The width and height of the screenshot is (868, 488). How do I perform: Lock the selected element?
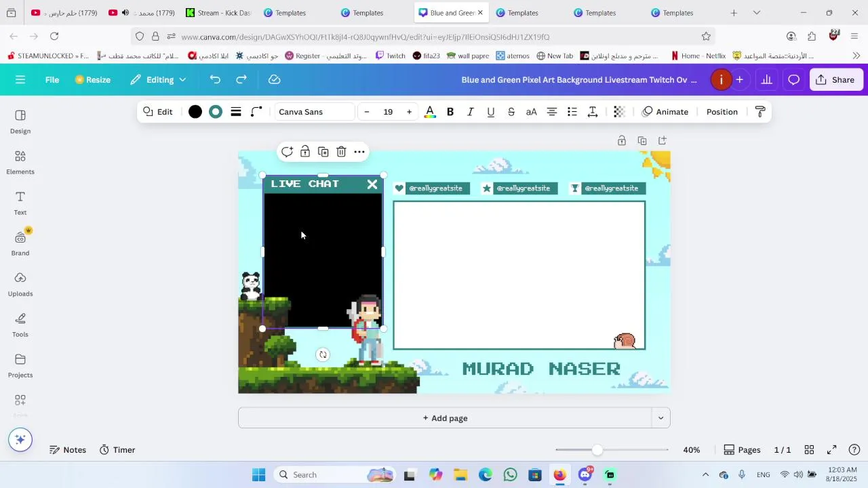pos(305,152)
